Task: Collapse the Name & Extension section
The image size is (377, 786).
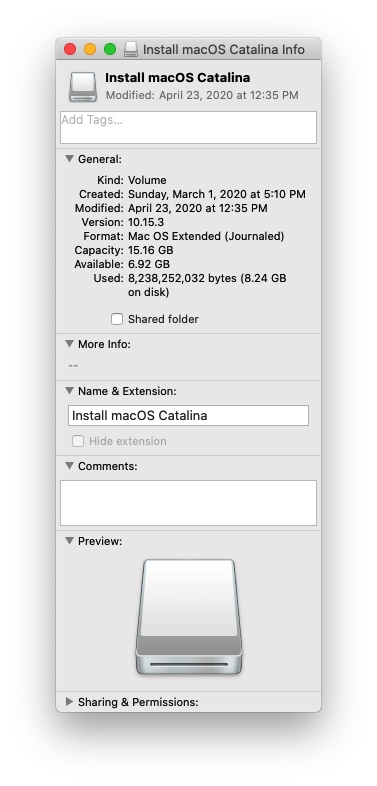Action: point(70,390)
